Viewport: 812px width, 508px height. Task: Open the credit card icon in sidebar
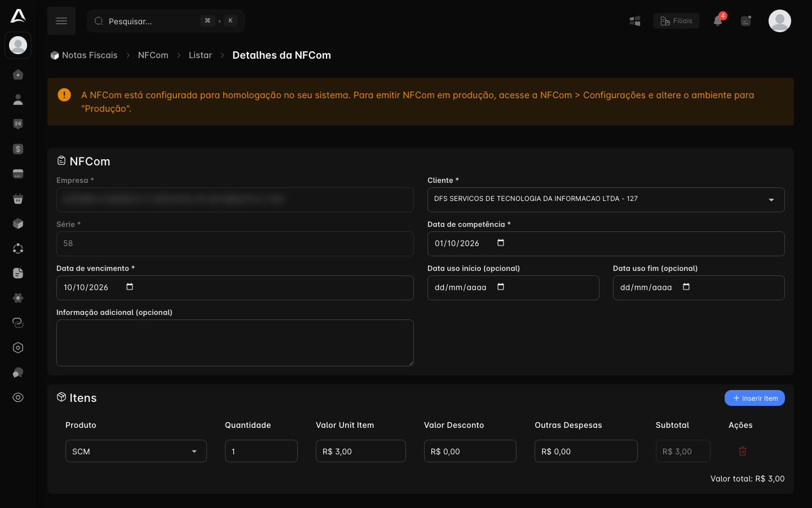pyautogui.click(x=18, y=174)
